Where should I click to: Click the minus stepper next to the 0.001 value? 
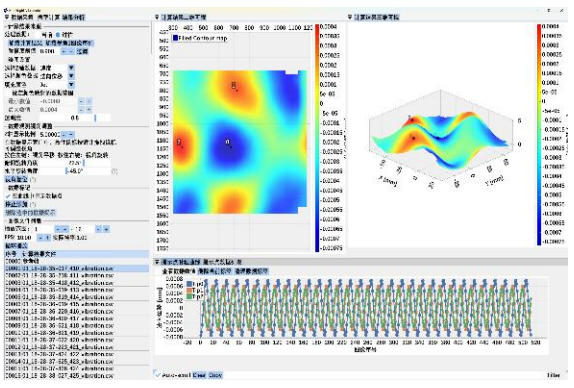click(x=64, y=52)
